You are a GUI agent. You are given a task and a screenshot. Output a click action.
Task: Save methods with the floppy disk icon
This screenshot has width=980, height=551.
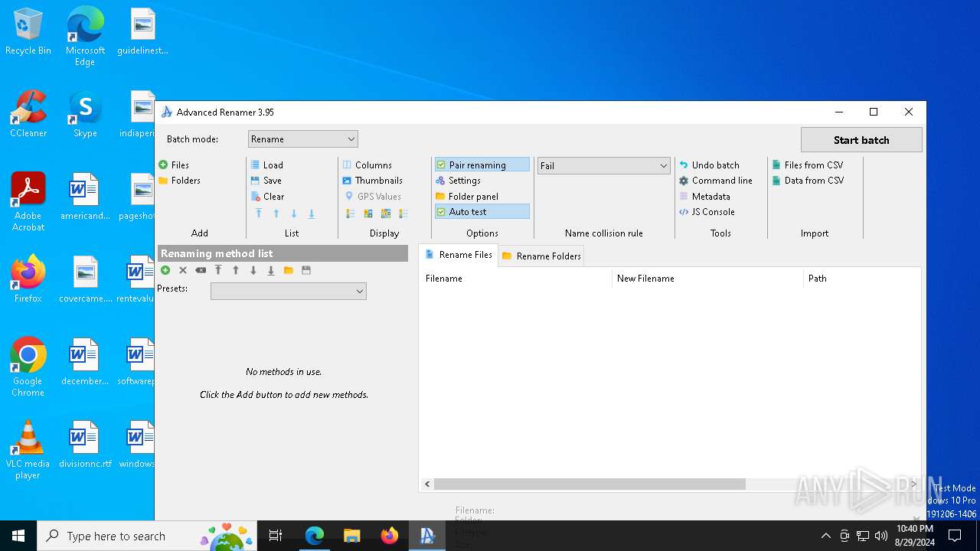tap(306, 270)
